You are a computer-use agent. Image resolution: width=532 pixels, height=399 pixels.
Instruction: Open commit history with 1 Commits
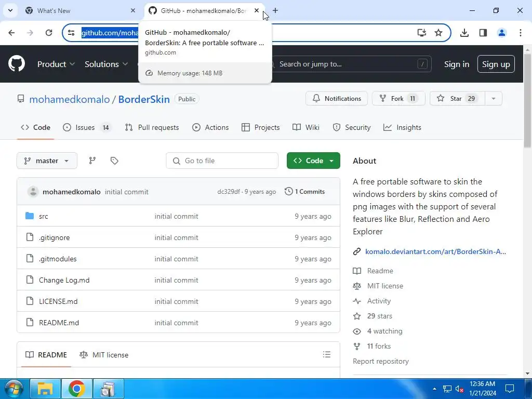click(304, 191)
